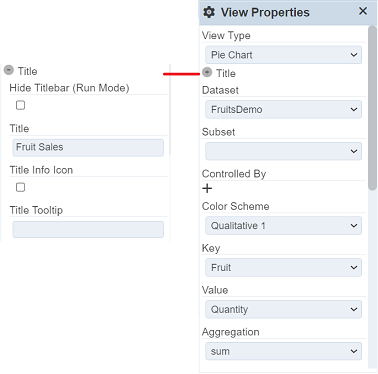Open the View Type dropdown showing Pie Chart
This screenshot has width=378, height=374.
coord(283,55)
